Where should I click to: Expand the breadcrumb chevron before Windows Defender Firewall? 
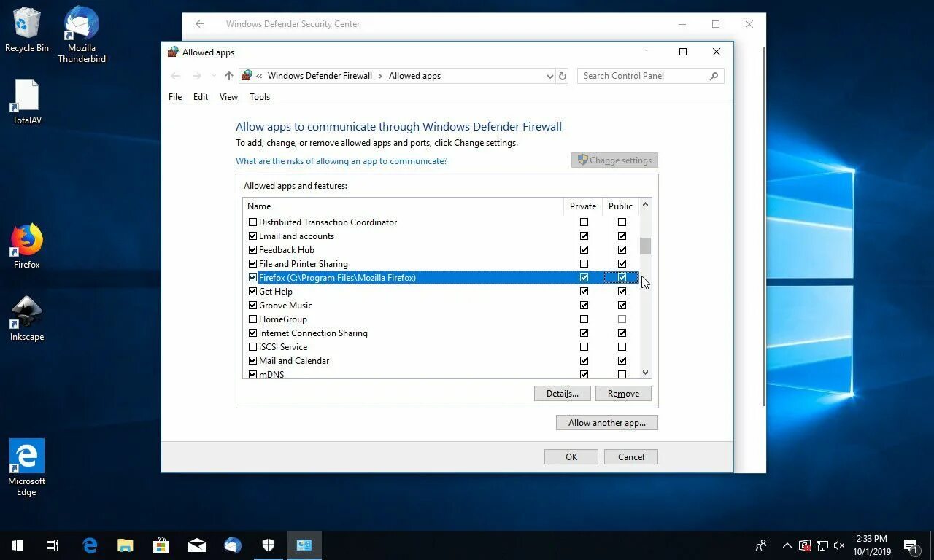tap(259, 76)
